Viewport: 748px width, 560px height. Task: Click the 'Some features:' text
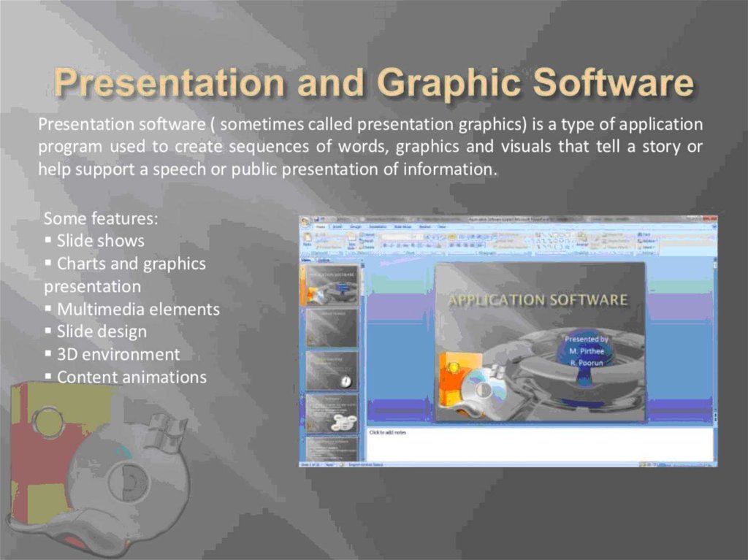pos(101,218)
